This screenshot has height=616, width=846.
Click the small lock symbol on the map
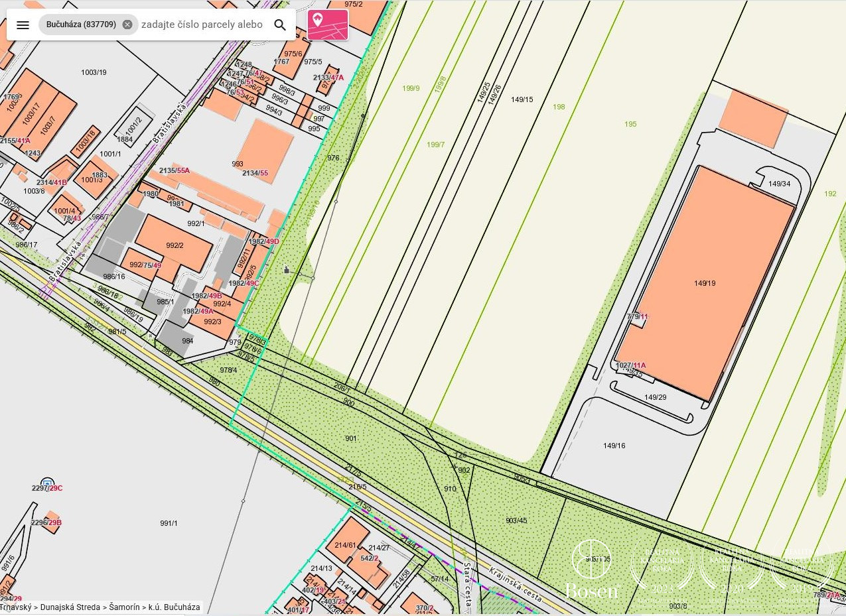[x=287, y=269]
